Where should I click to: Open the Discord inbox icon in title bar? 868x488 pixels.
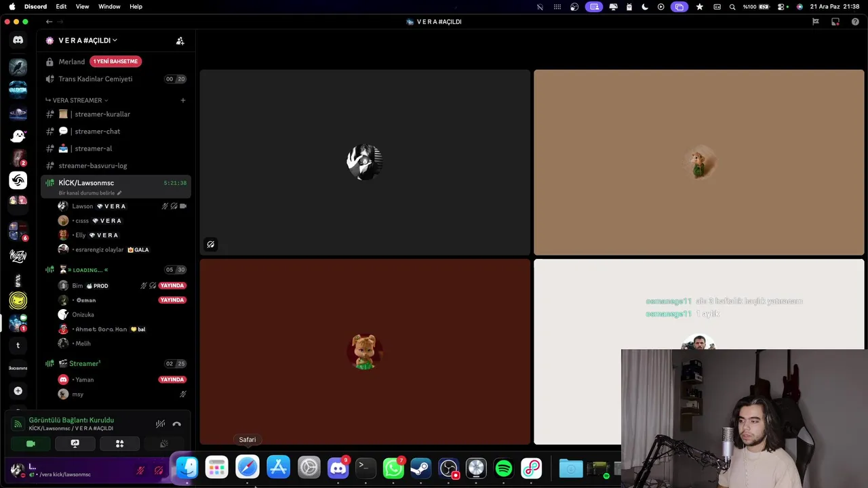pos(835,22)
